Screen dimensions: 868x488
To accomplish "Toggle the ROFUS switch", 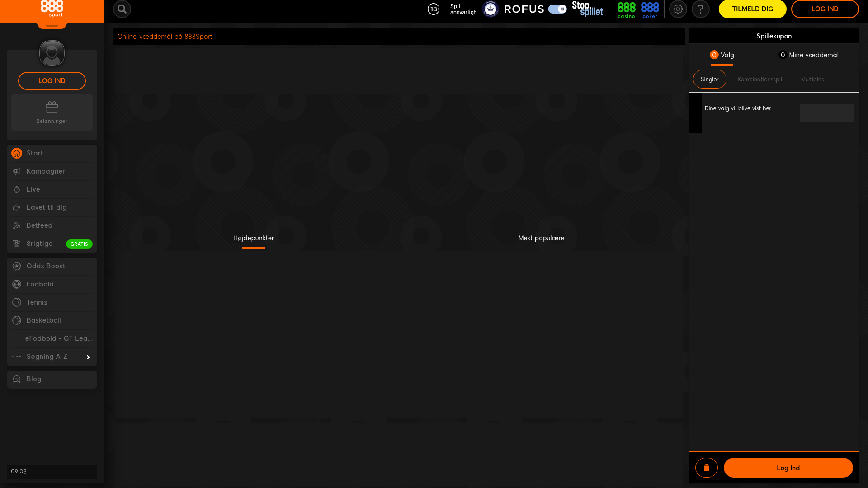I will click(x=557, y=9).
